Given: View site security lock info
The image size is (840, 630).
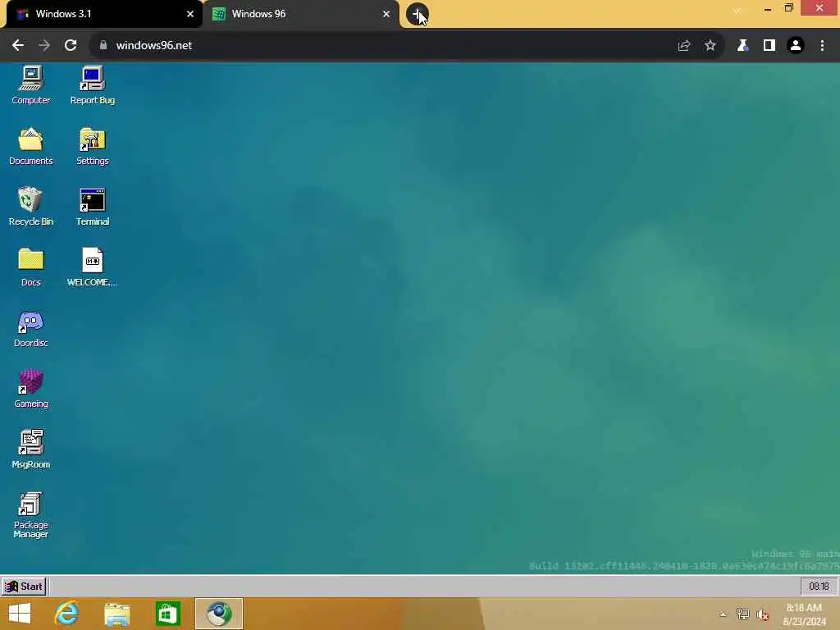Looking at the screenshot, I should point(103,46).
